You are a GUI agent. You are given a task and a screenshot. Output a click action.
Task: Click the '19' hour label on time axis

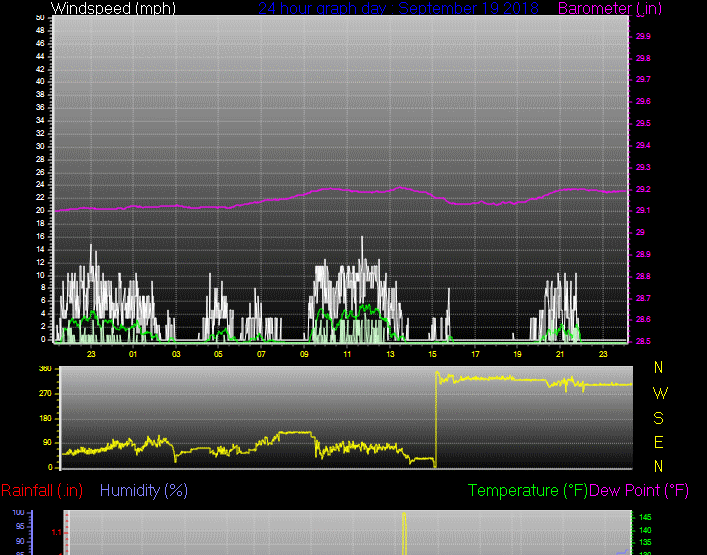click(518, 354)
